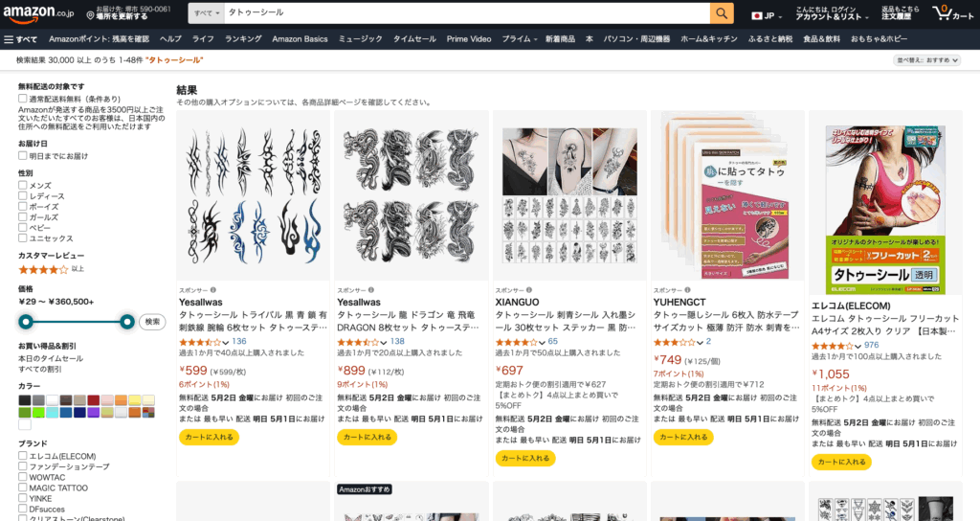The image size is (980, 521).
Task: Add ELECOM tattoo seal to cart
Action: tap(842, 463)
